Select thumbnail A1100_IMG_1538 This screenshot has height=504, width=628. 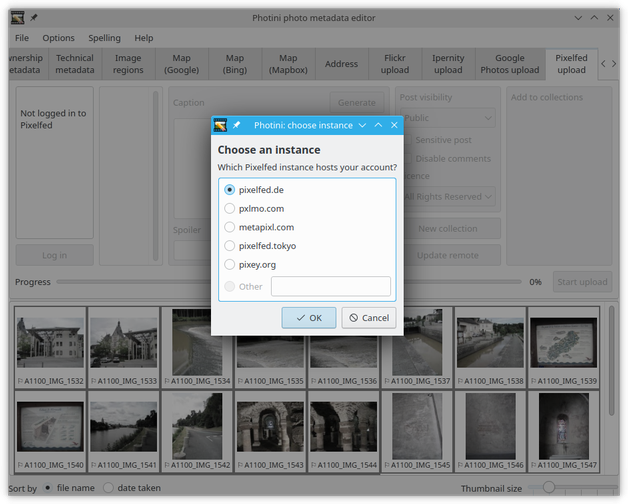point(490,347)
